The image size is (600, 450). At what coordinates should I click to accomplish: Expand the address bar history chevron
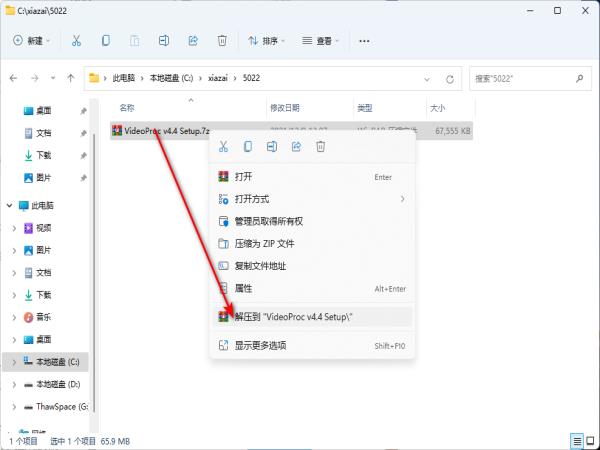click(x=427, y=79)
